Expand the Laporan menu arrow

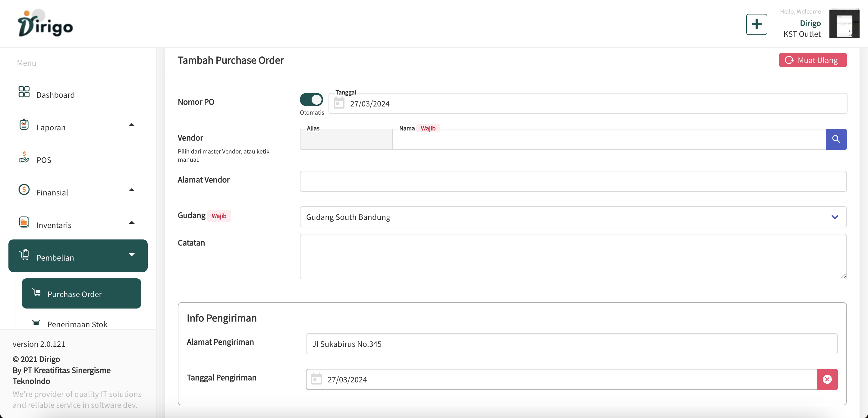[x=132, y=125]
